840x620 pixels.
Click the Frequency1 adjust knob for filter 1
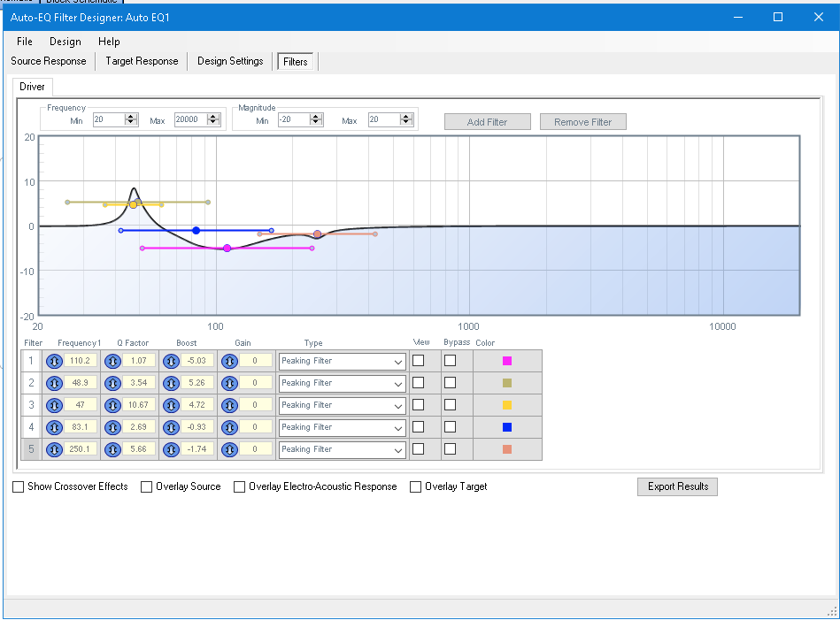[54, 361]
